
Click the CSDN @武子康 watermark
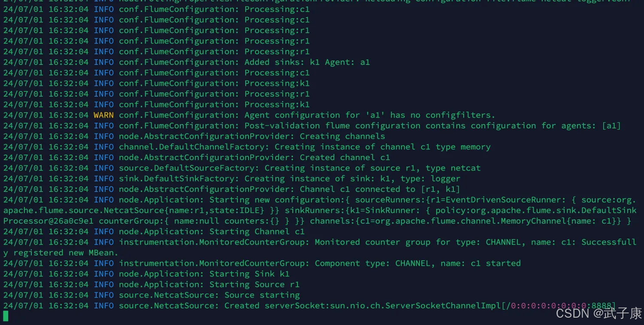(599, 313)
